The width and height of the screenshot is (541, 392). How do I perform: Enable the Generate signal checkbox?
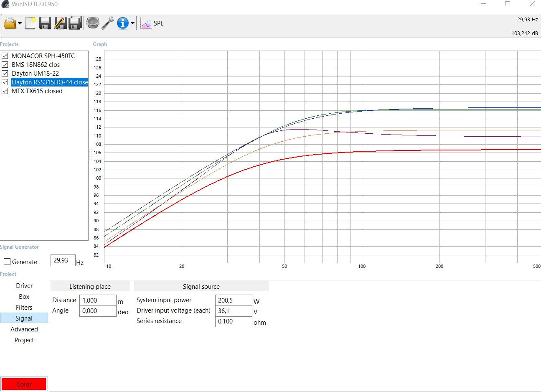click(x=7, y=262)
